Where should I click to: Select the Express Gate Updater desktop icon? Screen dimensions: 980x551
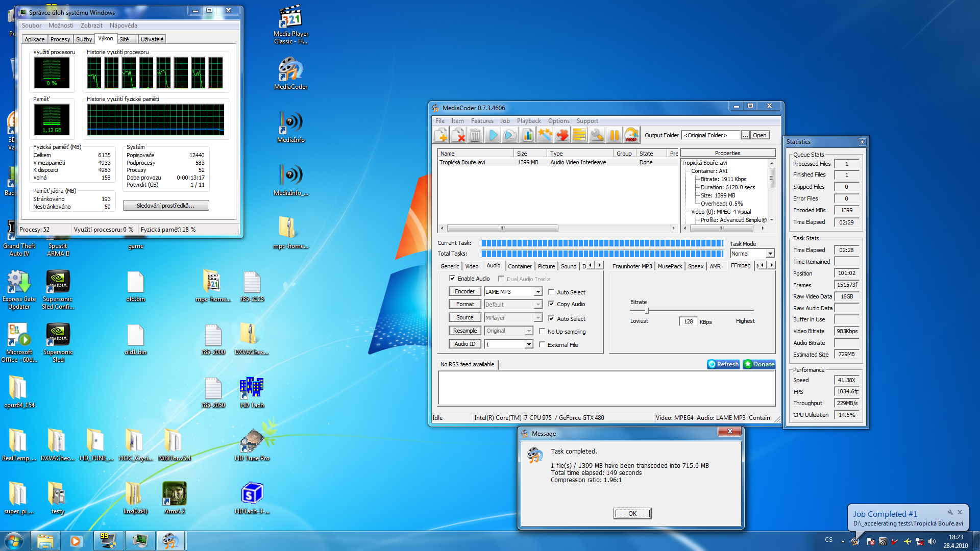[x=19, y=290]
